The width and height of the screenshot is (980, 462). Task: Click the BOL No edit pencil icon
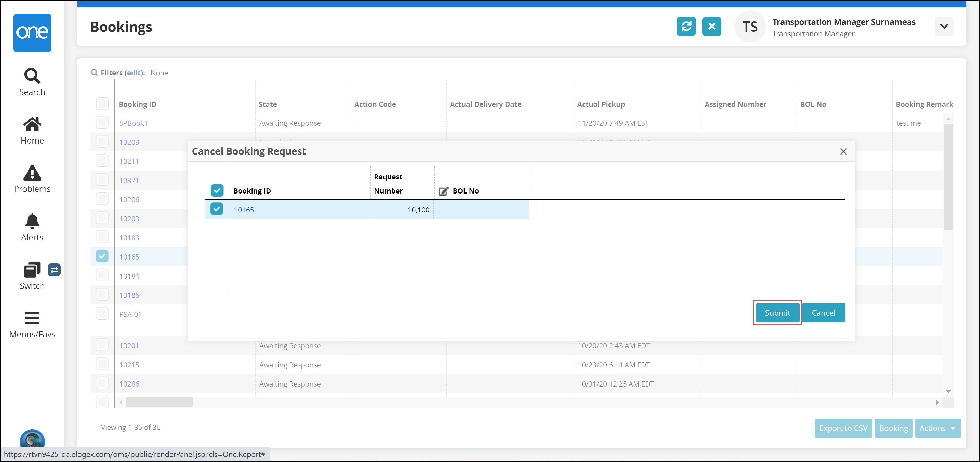pos(443,191)
